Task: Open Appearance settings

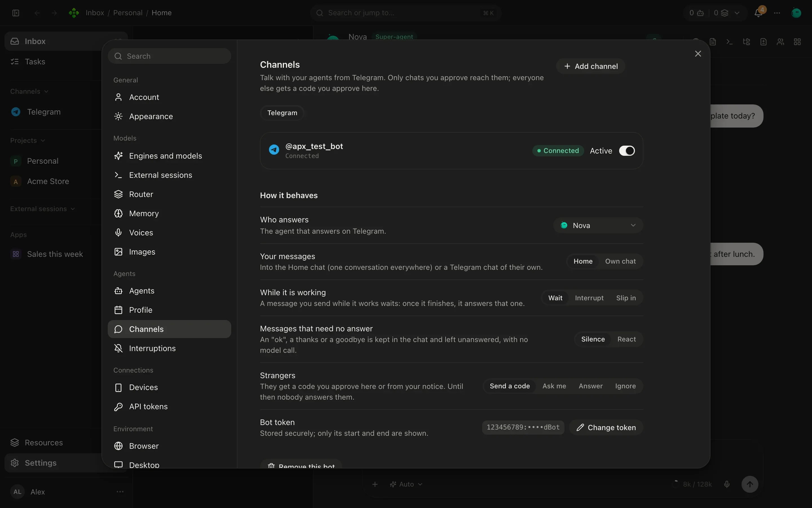Action: point(169,116)
